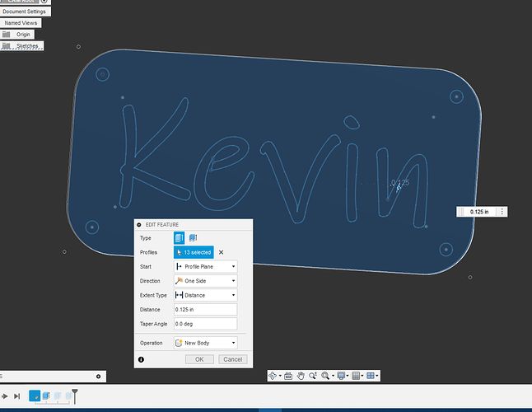Select the first extrude feature in timeline
This screenshot has height=412, width=532.
coord(46,396)
